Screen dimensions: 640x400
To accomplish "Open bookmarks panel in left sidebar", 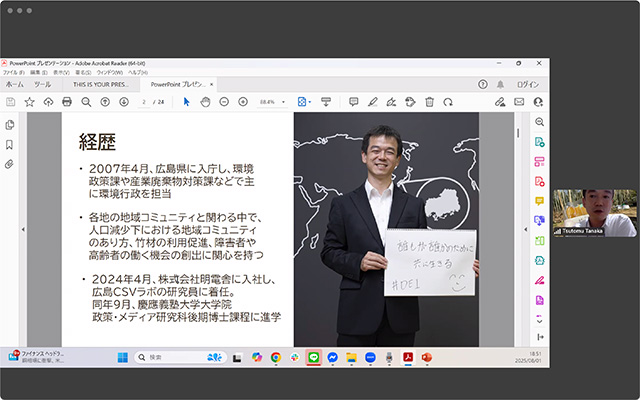I will click(x=9, y=144).
